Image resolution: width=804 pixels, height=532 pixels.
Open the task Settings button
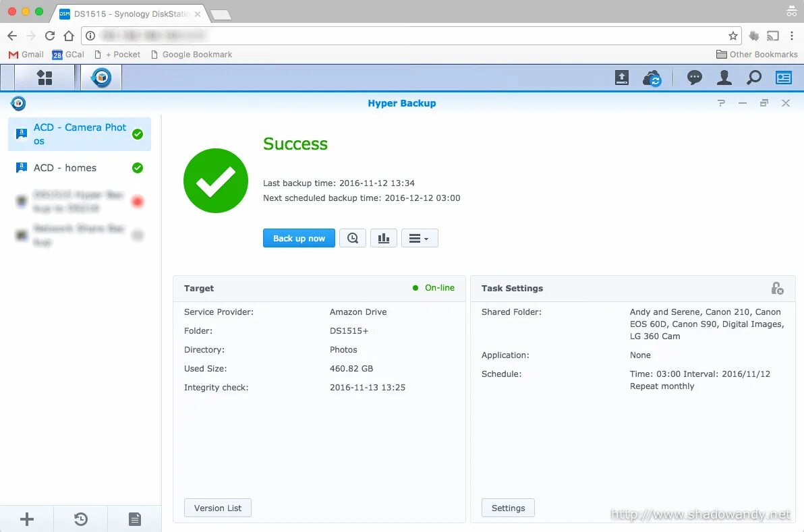coord(508,508)
